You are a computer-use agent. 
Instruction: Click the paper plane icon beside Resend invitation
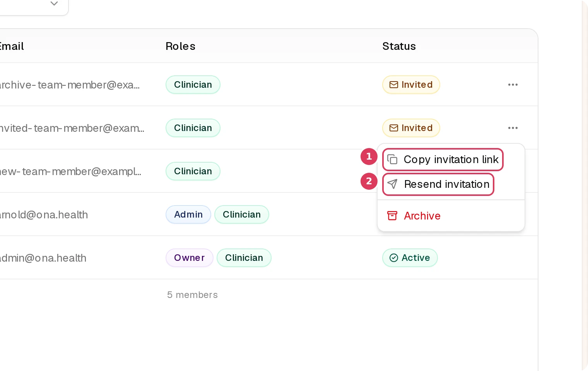tap(392, 184)
